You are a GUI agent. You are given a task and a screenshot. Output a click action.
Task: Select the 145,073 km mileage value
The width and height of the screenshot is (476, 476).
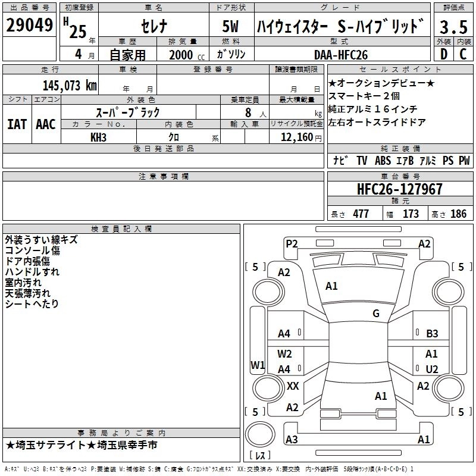click(70, 86)
